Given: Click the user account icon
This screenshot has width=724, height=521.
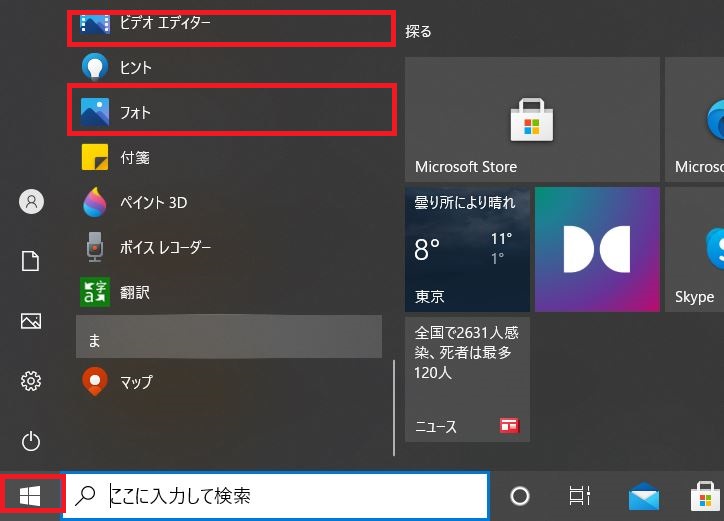Looking at the screenshot, I should click(x=31, y=201).
